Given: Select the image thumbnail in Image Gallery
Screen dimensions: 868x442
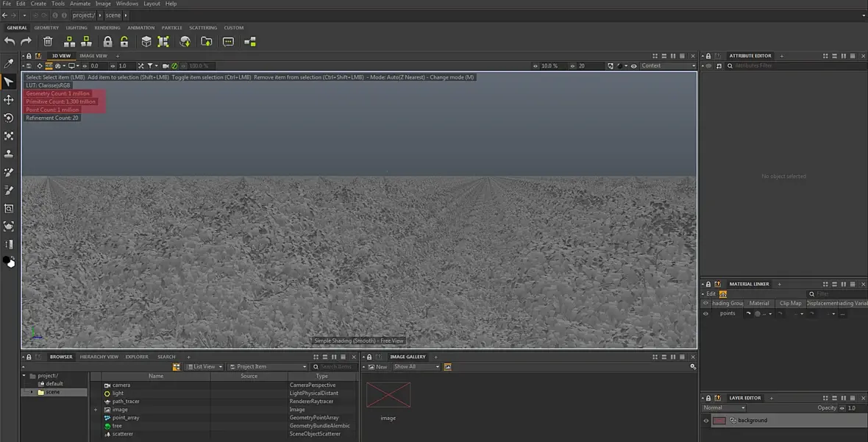Looking at the screenshot, I should (x=388, y=396).
